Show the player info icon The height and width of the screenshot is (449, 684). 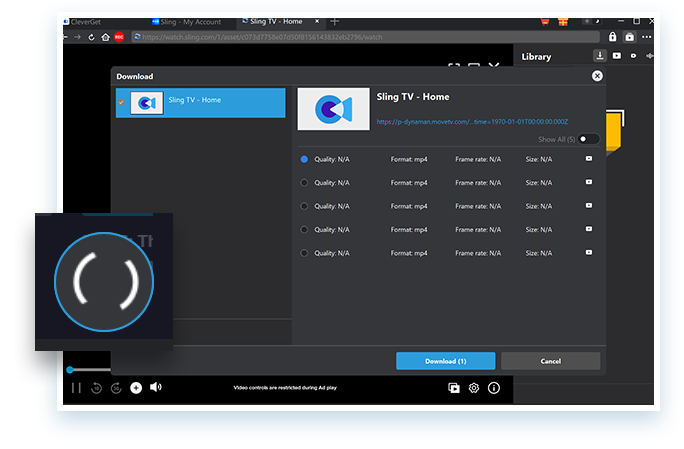point(494,388)
